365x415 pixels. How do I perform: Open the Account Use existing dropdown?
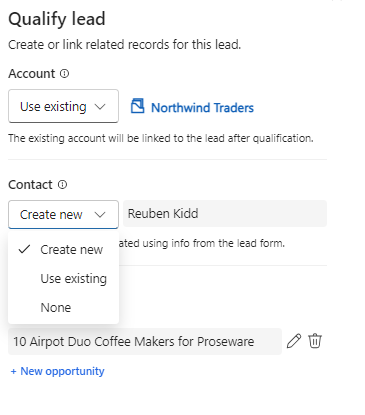click(x=63, y=106)
